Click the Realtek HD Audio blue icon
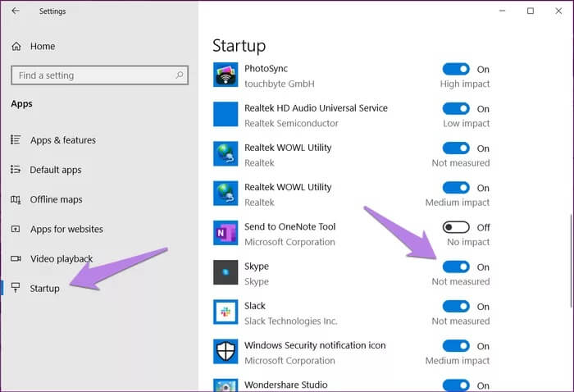The width and height of the screenshot is (574, 392). pos(225,114)
